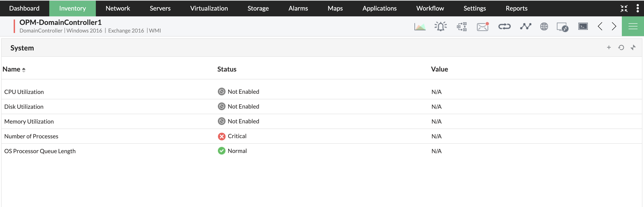The width and height of the screenshot is (644, 207).
Task: Launch the remote desktop monitor icon
Action: (562, 27)
